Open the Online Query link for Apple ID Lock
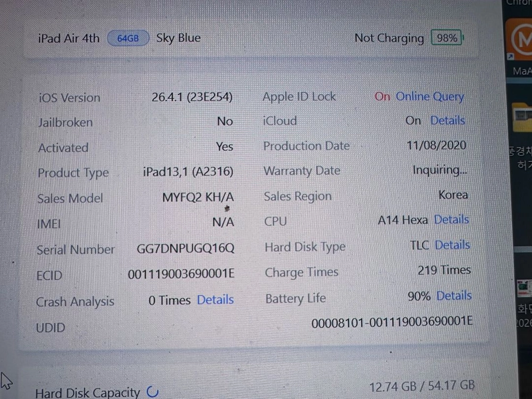The image size is (532, 399). click(429, 97)
